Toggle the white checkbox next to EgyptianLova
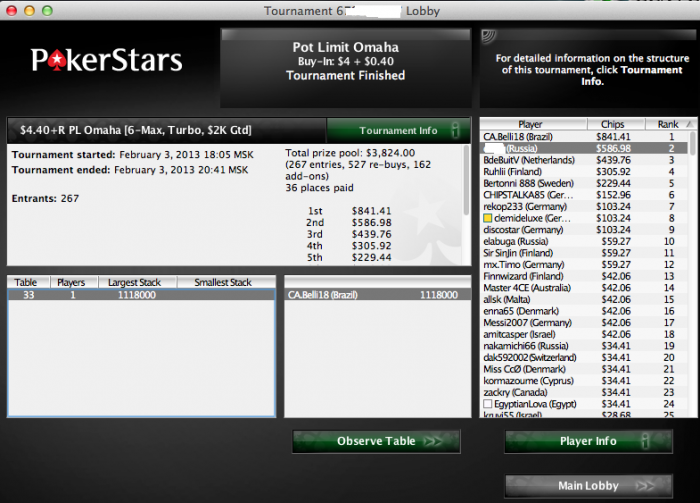700x503 pixels. [x=488, y=404]
